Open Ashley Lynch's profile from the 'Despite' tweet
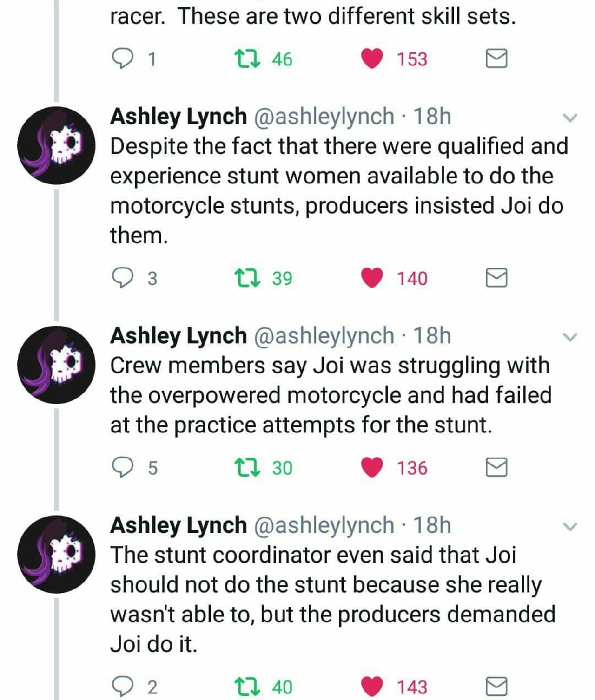This screenshot has width=595, height=700. (x=178, y=117)
